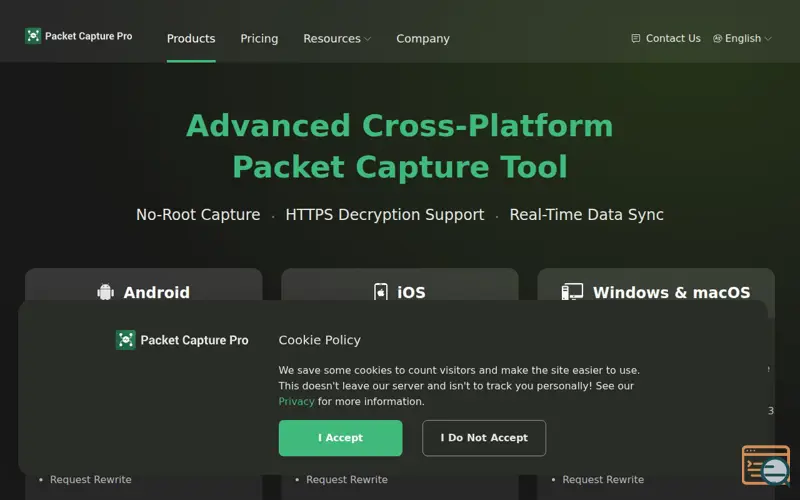Screen dimensions: 800x500
Task: Click the Contact Us message icon
Action: [x=636, y=38]
